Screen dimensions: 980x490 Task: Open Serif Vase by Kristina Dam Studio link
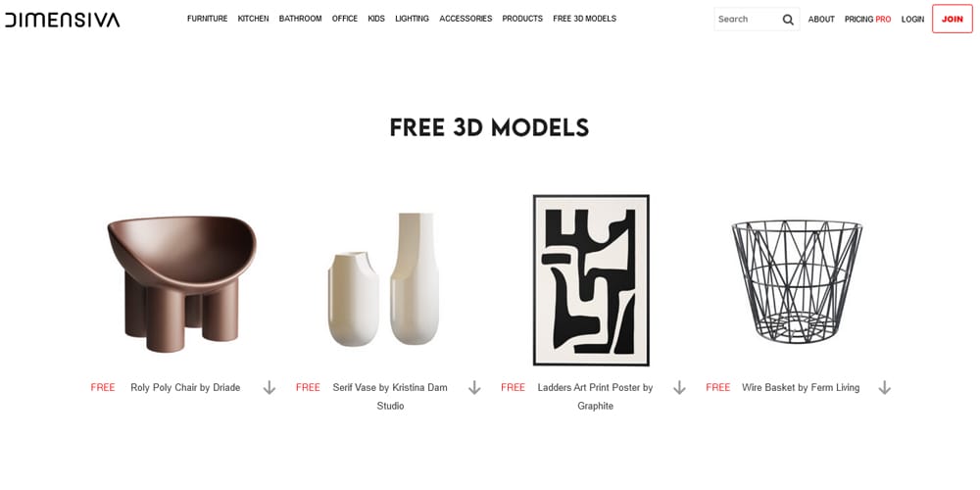coord(390,396)
